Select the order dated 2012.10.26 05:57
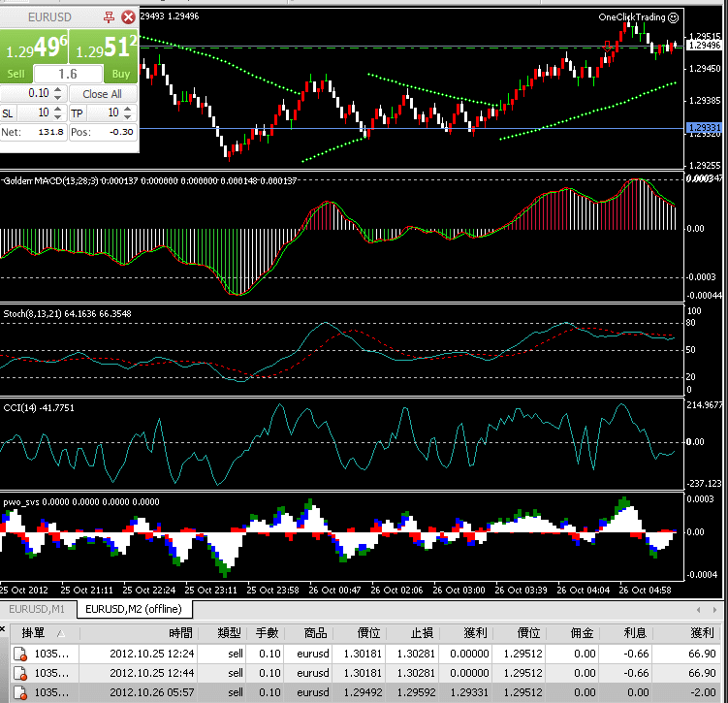728x703 pixels. [364, 692]
